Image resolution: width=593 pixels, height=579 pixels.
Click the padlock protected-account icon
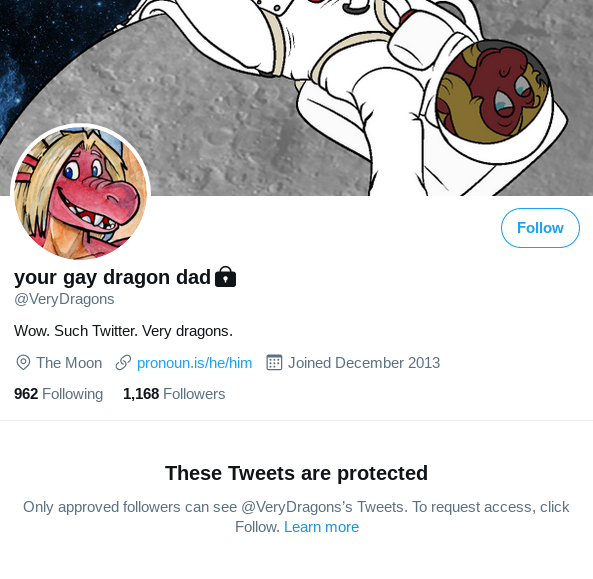[225, 277]
